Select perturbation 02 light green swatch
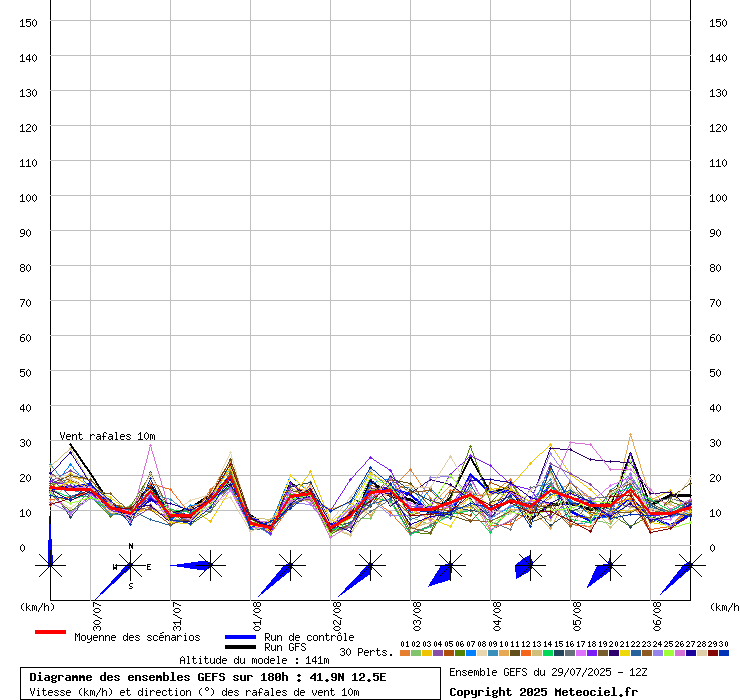Image resolution: width=740 pixels, height=700 pixels. 416,653
